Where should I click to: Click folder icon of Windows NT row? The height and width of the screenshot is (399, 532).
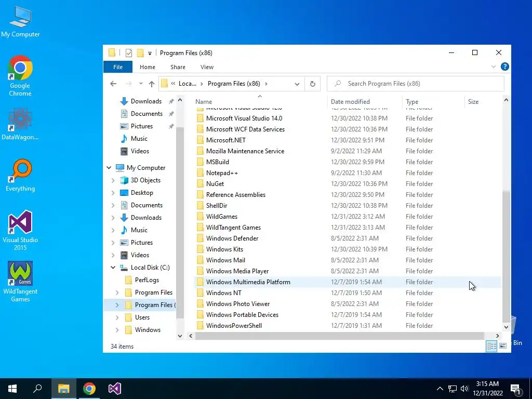[x=200, y=293]
